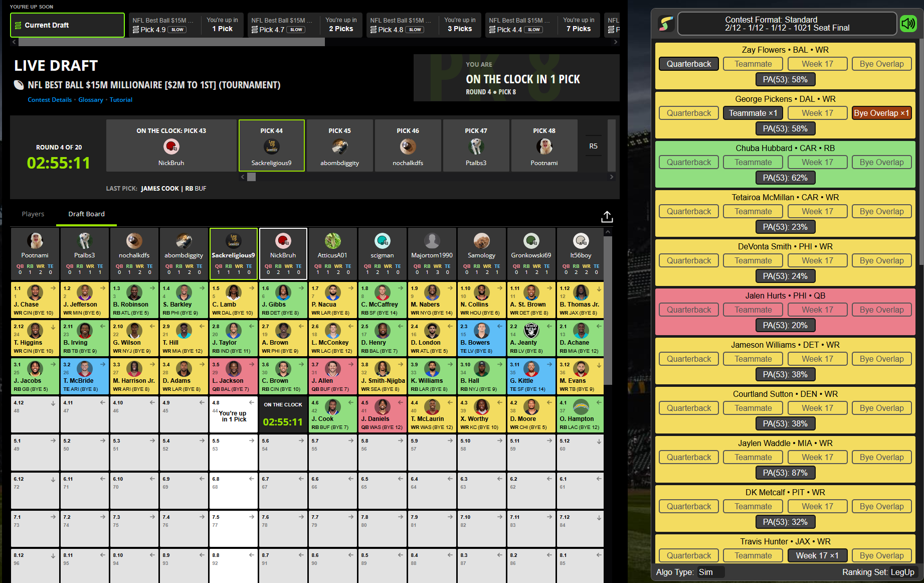
Task: Click the right scroll arrow of drafts carousel
Action: (x=616, y=42)
